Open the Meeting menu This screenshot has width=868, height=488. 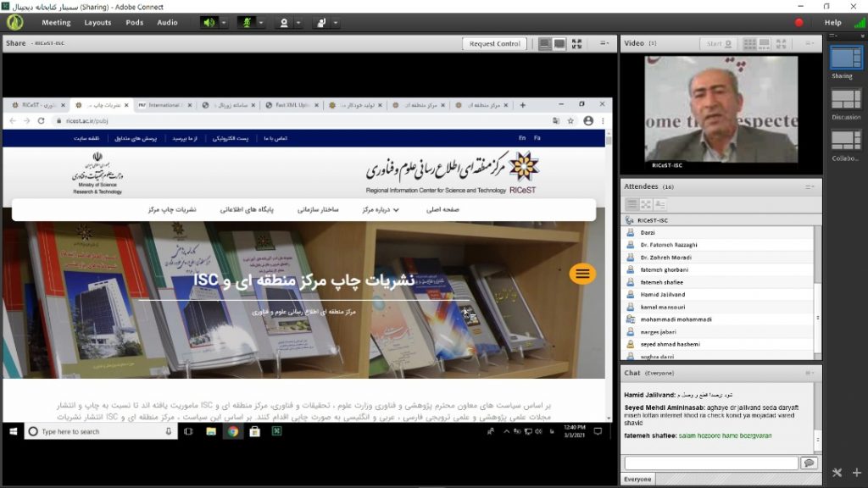pos(56,23)
